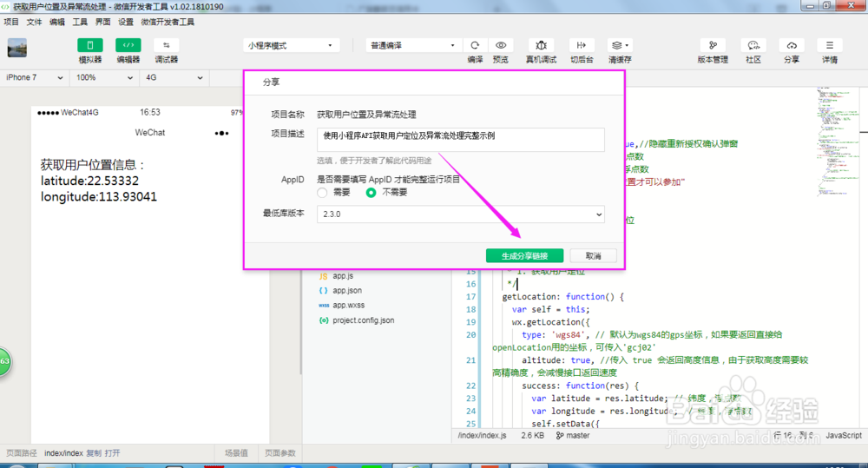Open the 工具 menu
The height and width of the screenshot is (468, 868).
click(x=80, y=23)
